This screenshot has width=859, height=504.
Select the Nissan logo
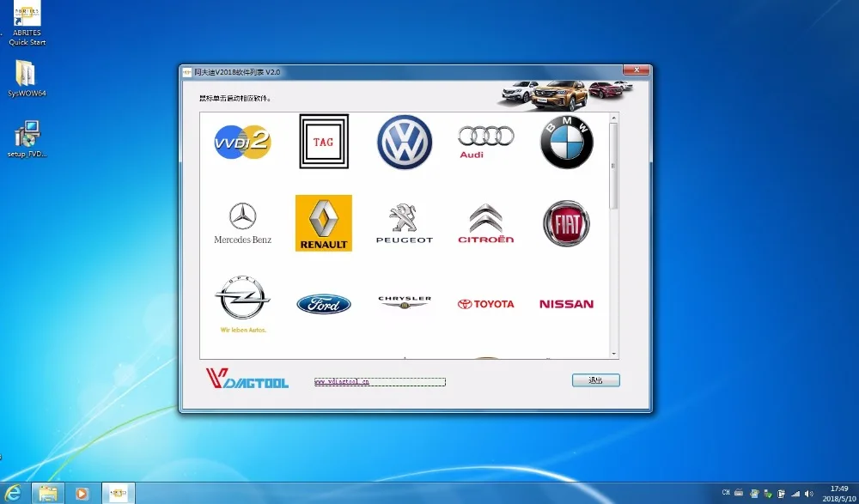pos(566,304)
